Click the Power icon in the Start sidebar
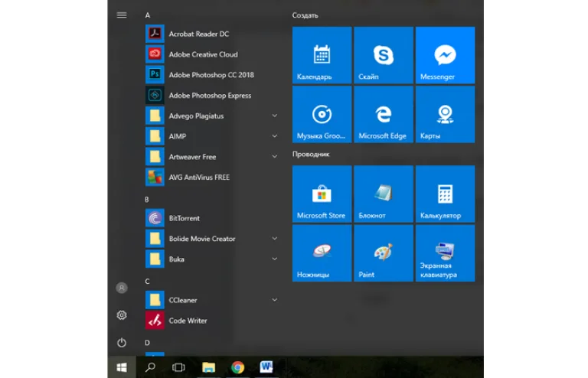The width and height of the screenshot is (588, 378). click(x=122, y=342)
